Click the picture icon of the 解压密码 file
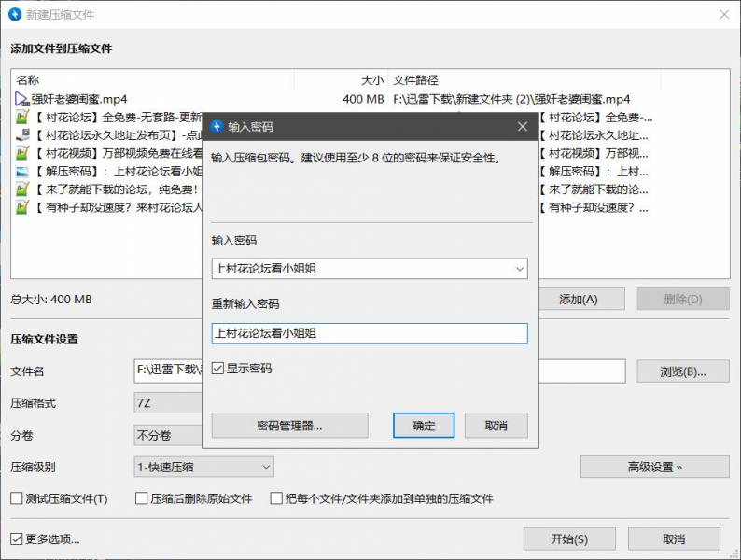741x560 pixels. (22, 171)
